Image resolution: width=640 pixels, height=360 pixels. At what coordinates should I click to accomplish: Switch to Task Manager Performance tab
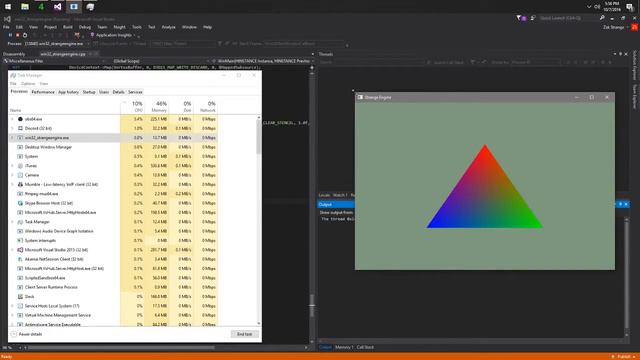pos(43,92)
